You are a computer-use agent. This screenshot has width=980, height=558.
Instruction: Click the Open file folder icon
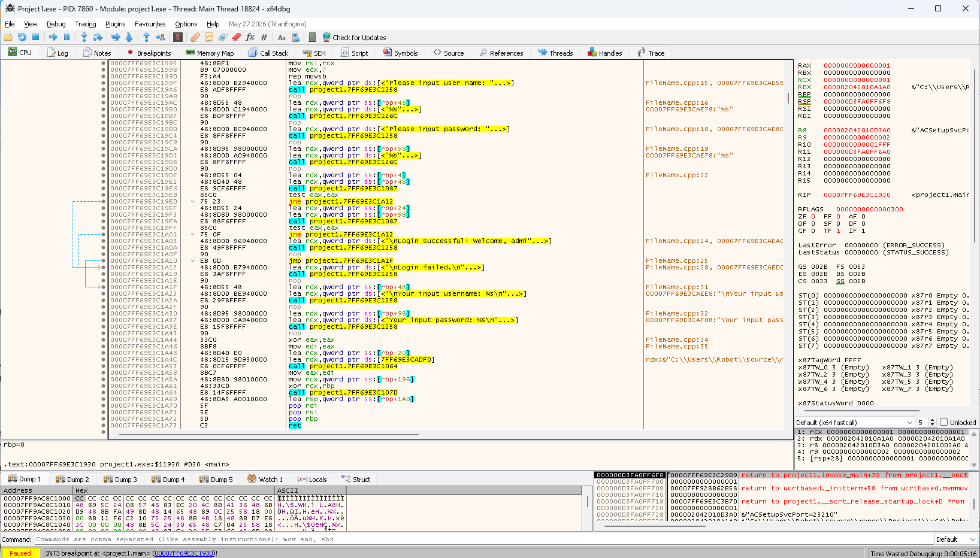click(8, 37)
